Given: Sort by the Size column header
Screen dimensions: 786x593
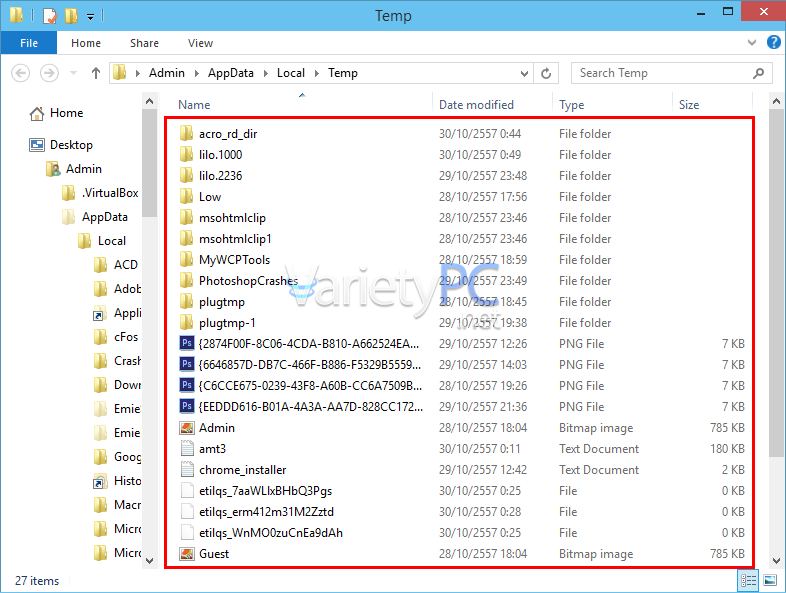Looking at the screenshot, I should pos(689,105).
